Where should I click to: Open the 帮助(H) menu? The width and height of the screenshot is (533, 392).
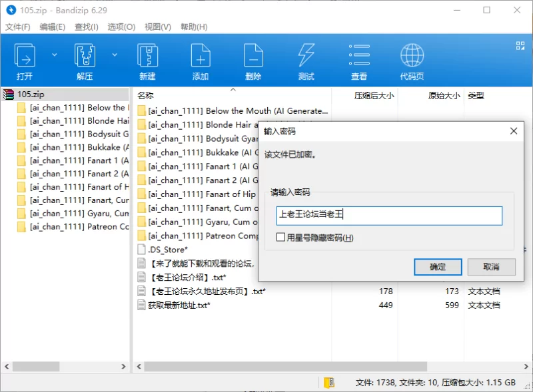pyautogui.click(x=194, y=27)
